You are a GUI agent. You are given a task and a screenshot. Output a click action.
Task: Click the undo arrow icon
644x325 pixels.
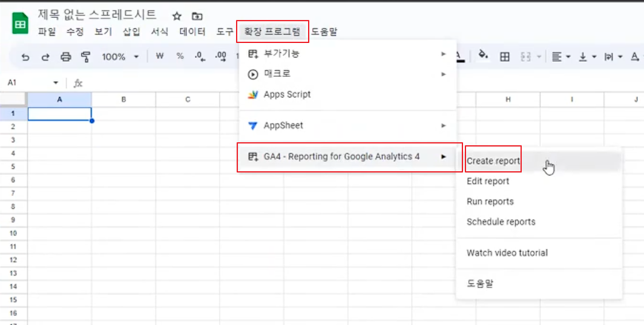pyautogui.click(x=26, y=57)
